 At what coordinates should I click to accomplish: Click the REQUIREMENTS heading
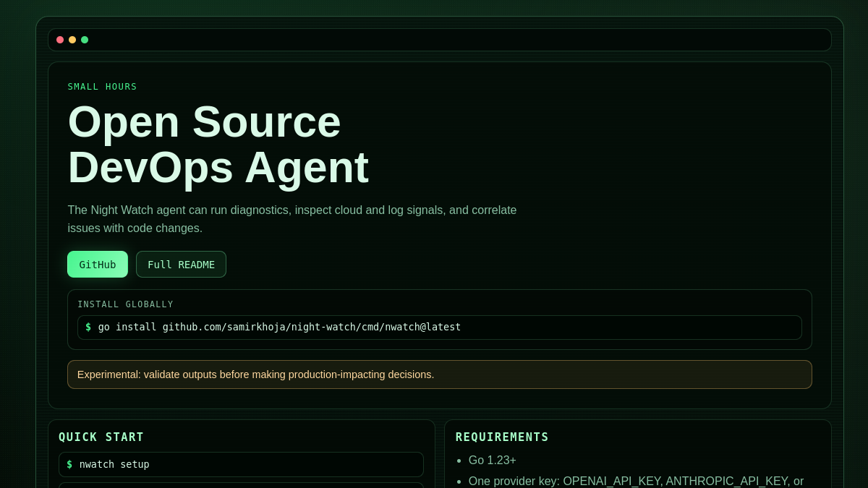point(502,437)
